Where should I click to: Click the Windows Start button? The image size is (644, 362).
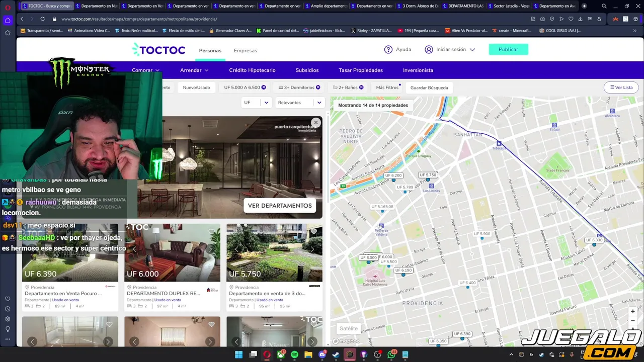tap(238, 354)
